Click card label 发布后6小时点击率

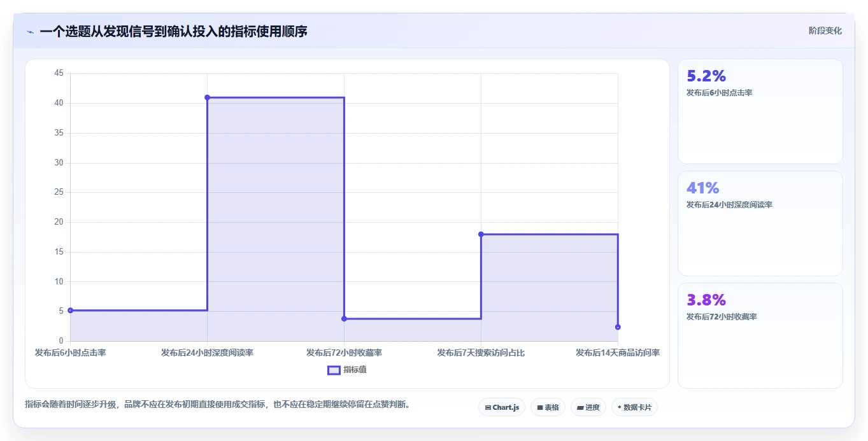pyautogui.click(x=720, y=93)
